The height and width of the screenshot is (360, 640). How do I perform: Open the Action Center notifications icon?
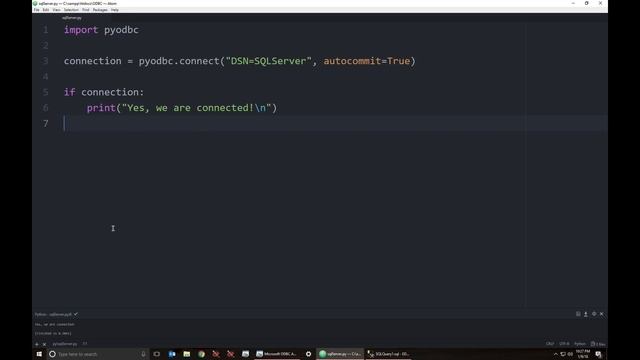pos(598,354)
